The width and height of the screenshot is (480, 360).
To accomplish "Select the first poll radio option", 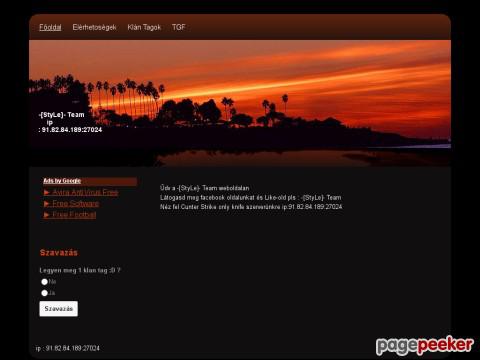I will pos(44,282).
